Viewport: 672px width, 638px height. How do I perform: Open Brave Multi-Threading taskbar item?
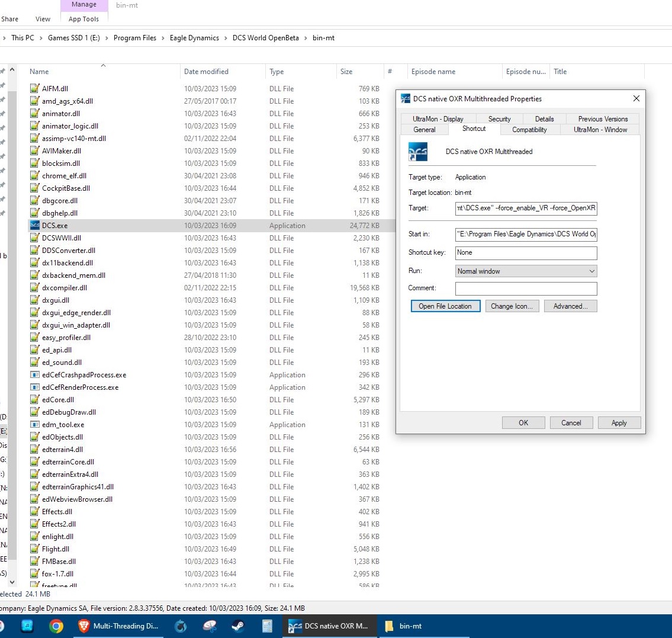coord(119,626)
